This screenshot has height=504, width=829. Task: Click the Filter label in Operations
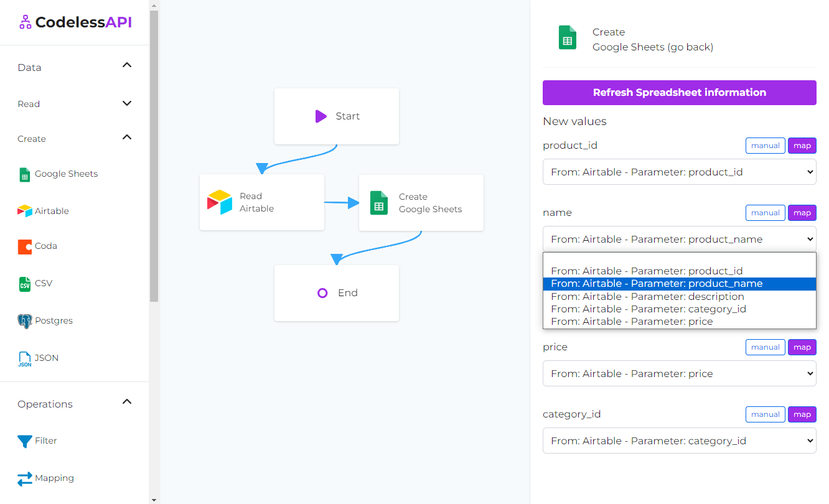[x=46, y=441]
